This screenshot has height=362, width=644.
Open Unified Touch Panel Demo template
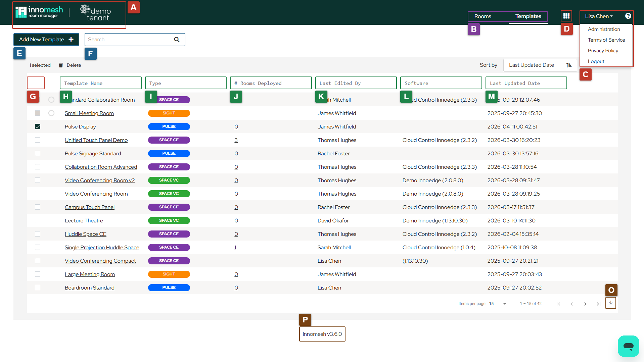coord(96,140)
